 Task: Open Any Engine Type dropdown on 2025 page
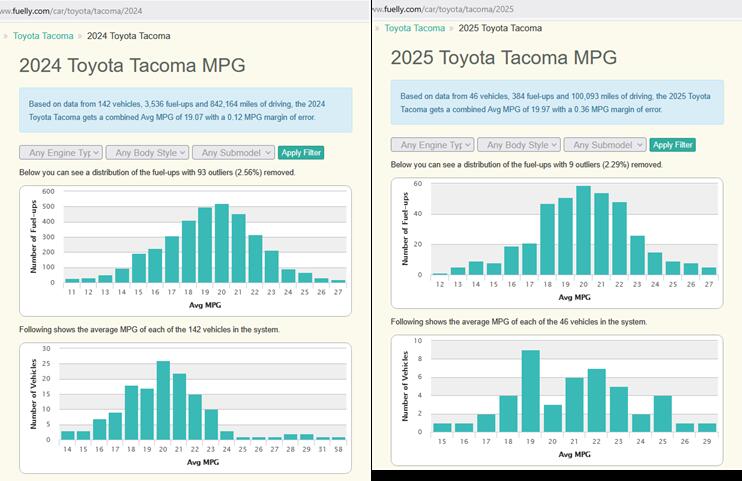point(432,145)
